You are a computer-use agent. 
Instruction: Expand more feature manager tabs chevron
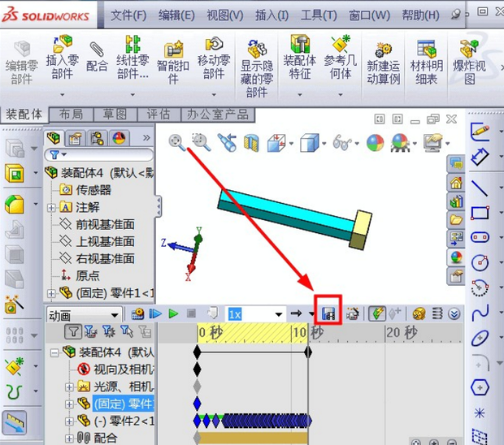146,138
